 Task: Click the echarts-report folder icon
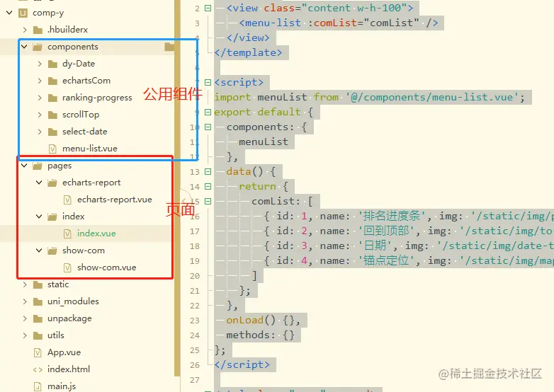[x=52, y=183]
